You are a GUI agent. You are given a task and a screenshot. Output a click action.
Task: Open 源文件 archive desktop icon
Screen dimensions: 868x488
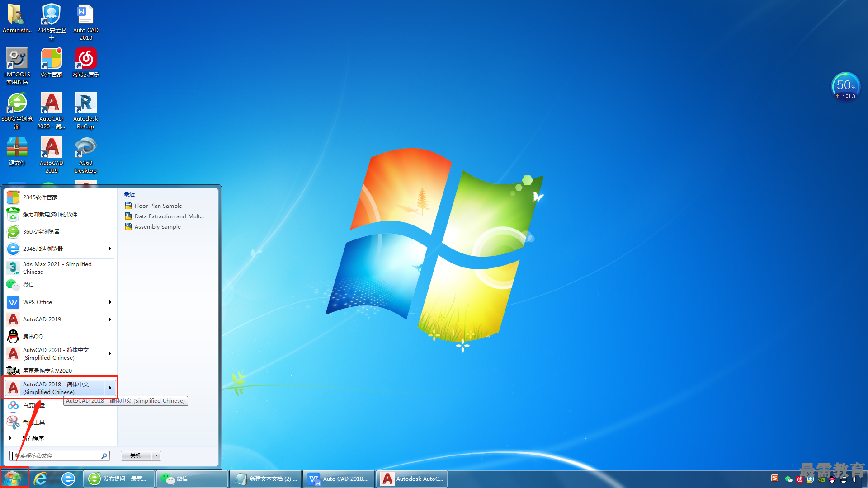tap(17, 151)
